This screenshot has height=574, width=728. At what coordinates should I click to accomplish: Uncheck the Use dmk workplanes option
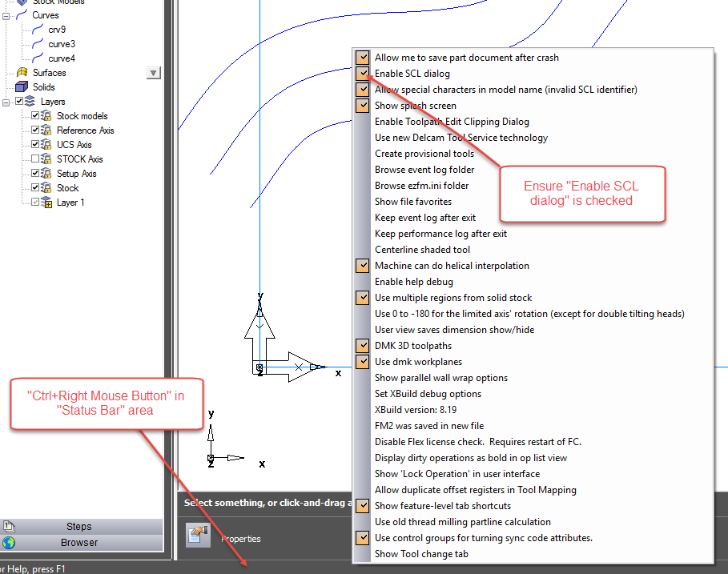point(362,361)
